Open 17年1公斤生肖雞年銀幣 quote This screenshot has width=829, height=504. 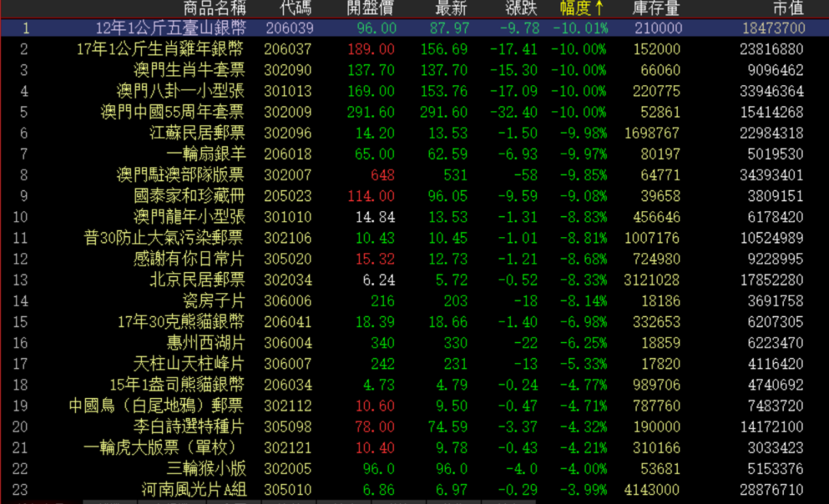160,49
